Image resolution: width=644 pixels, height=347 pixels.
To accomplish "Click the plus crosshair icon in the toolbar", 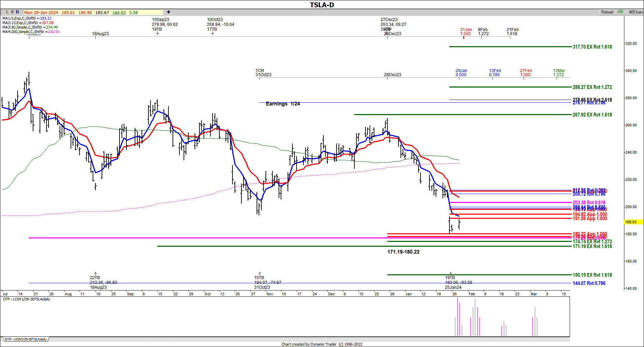I will pos(168,12).
